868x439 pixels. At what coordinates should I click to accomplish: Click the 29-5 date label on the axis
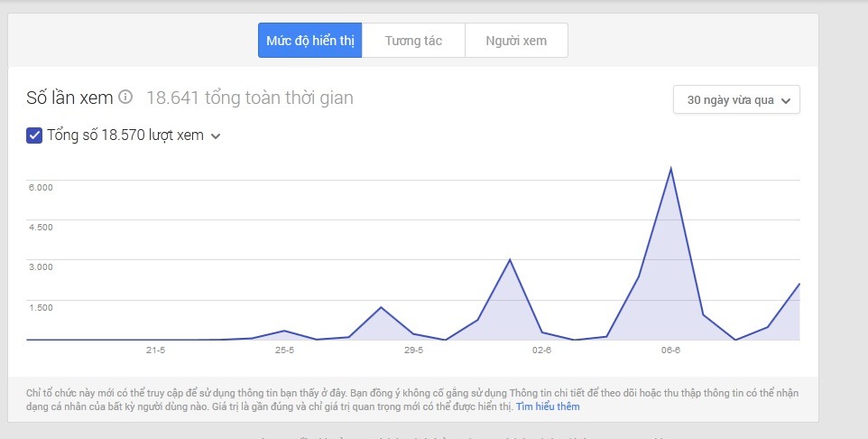coord(413,350)
